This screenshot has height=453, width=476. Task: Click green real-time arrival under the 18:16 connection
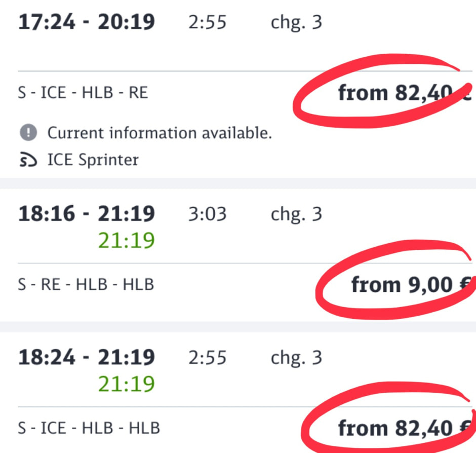coord(126,241)
